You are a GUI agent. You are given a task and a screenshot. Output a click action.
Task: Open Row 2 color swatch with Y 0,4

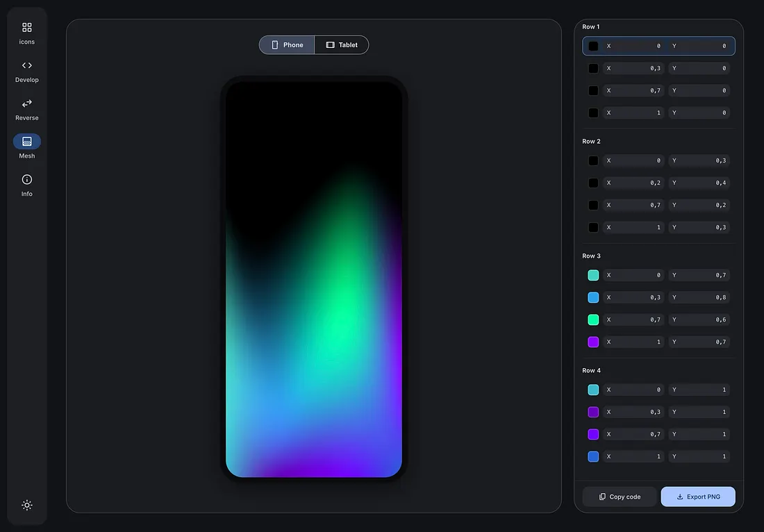tap(593, 183)
